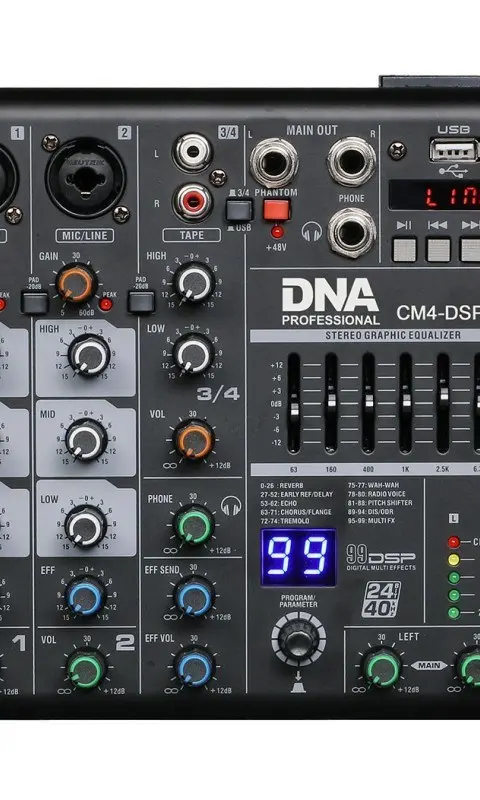Select the MAIN OUT L jack
Screen dimensions: 480x800
[x=274, y=162]
